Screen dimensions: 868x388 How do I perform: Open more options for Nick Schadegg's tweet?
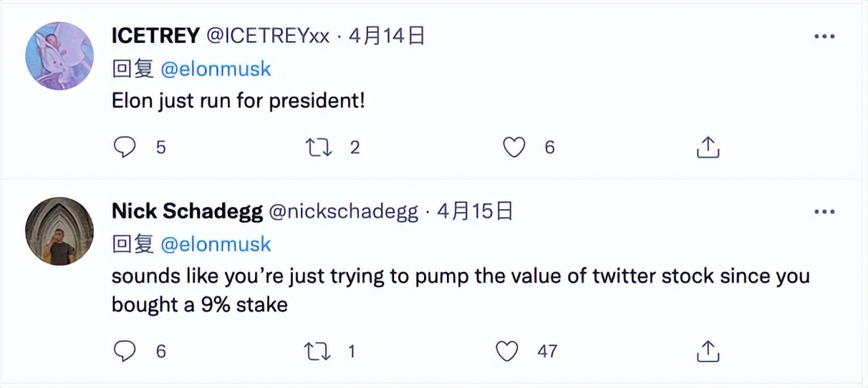pyautogui.click(x=825, y=212)
